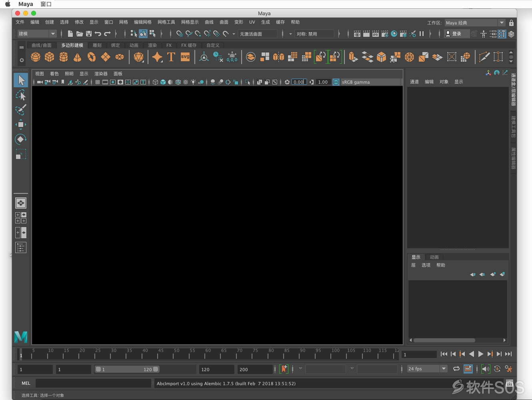Toggle loop playback icon
Screen dimensions: 532x400
[x=456, y=369]
